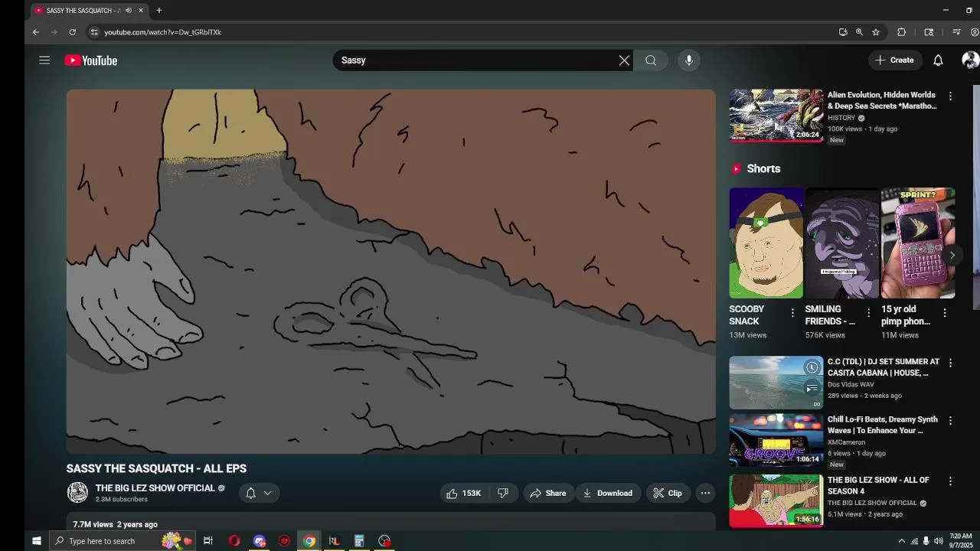
Task: Open the taskbar clock and date
Action: 960,541
